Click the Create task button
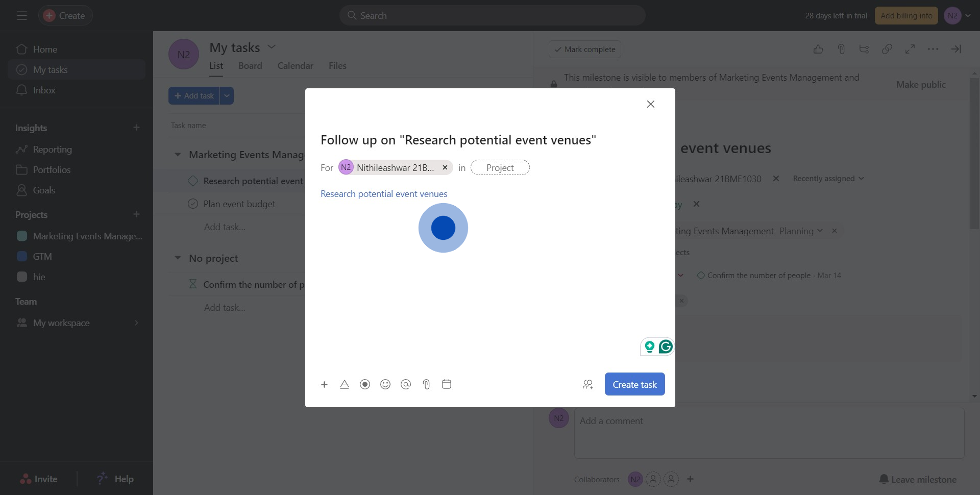Image resolution: width=980 pixels, height=495 pixels. tap(634, 384)
